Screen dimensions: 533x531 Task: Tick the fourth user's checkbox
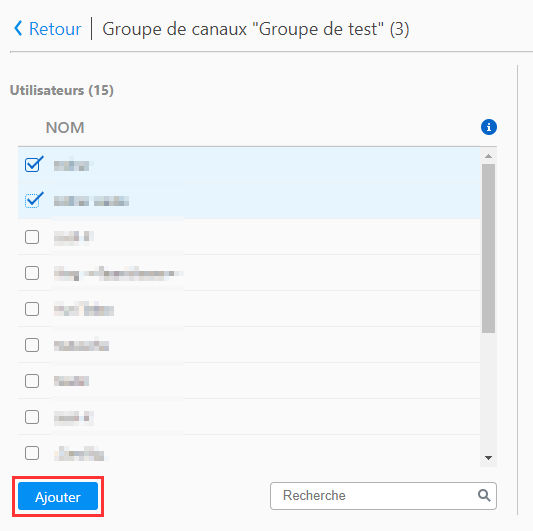pos(32,273)
